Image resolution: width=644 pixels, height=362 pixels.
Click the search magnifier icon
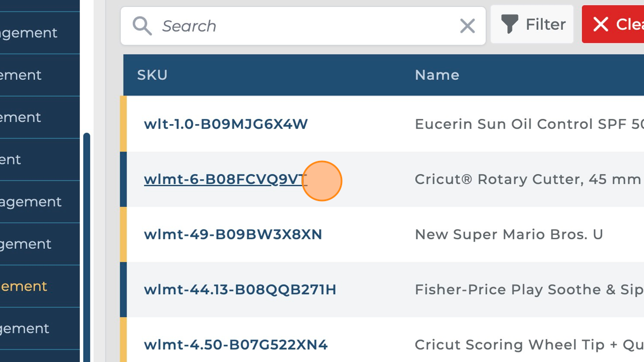click(142, 26)
